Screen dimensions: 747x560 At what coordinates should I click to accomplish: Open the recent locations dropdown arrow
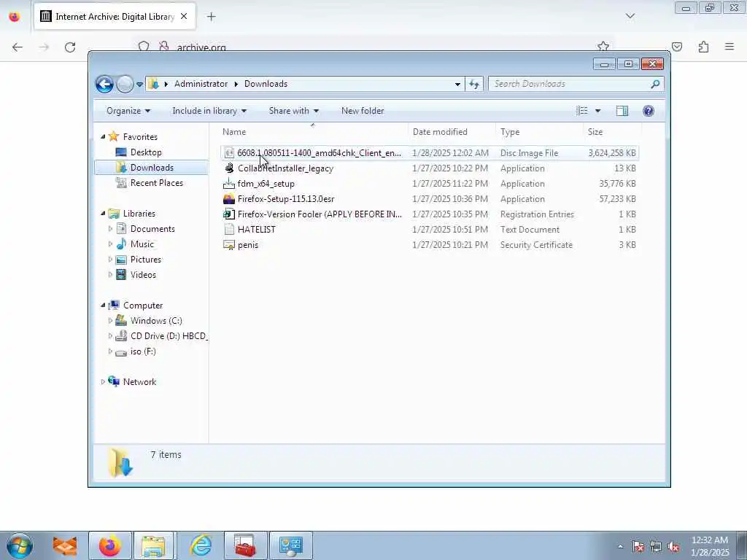coord(139,85)
